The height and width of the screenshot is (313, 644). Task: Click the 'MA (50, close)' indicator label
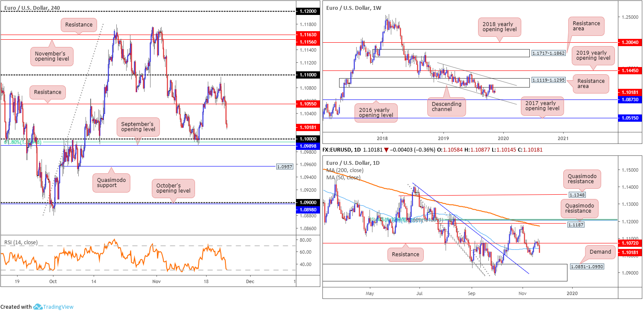[x=344, y=177]
